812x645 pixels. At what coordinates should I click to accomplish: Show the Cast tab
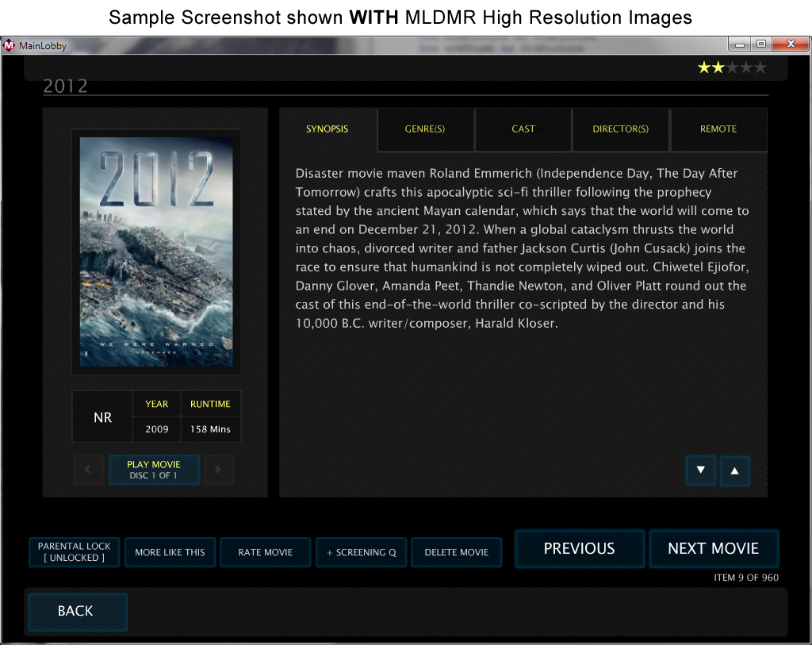pos(523,129)
